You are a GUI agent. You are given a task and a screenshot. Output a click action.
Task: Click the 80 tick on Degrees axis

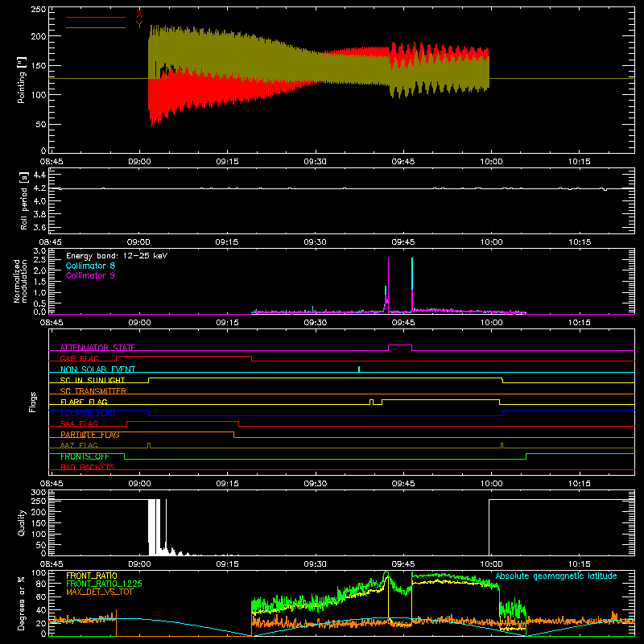42,583
